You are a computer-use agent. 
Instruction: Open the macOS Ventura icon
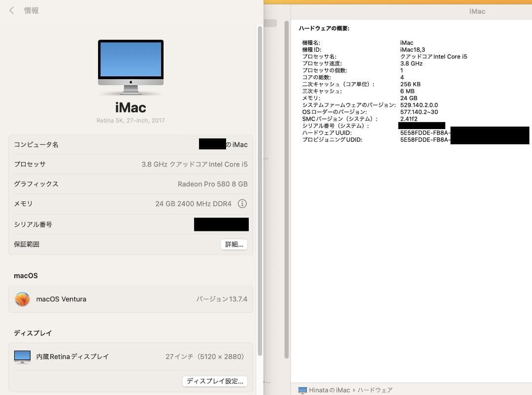pos(22,299)
